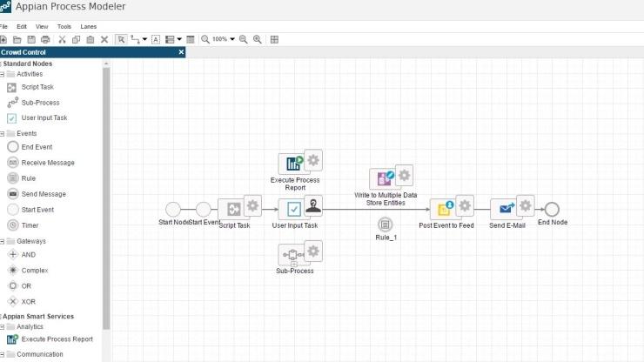644x362 pixels.
Task: Select the End Node on canvas
Action: (552, 210)
